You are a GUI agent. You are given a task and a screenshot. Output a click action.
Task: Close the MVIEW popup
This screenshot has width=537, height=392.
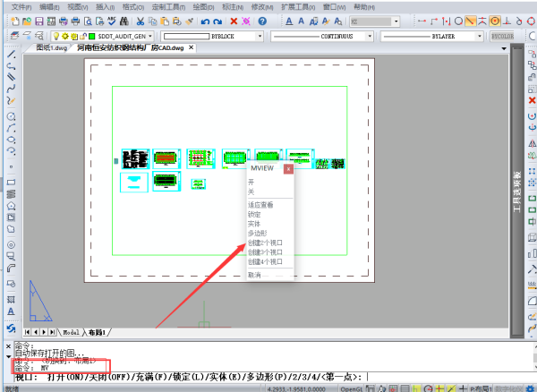(x=288, y=169)
